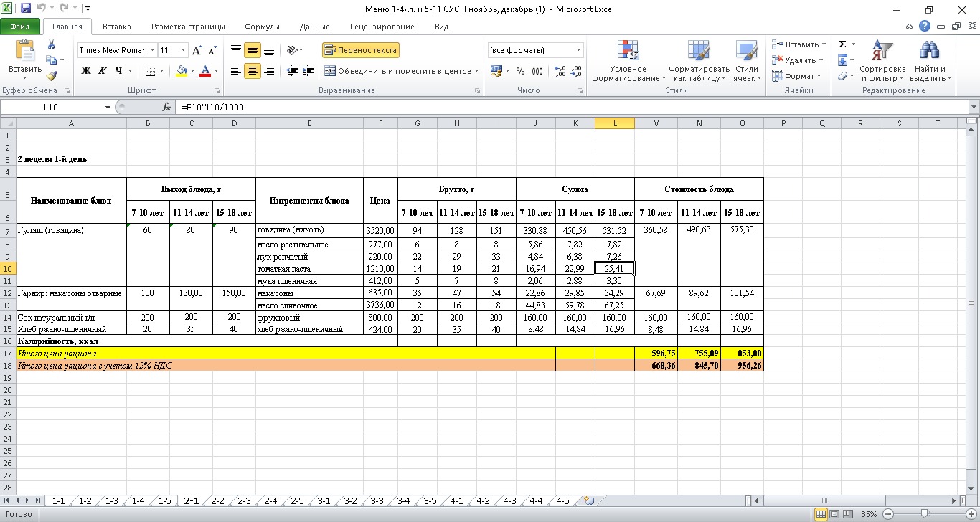Open the Name Box dropdown arrow

click(108, 107)
